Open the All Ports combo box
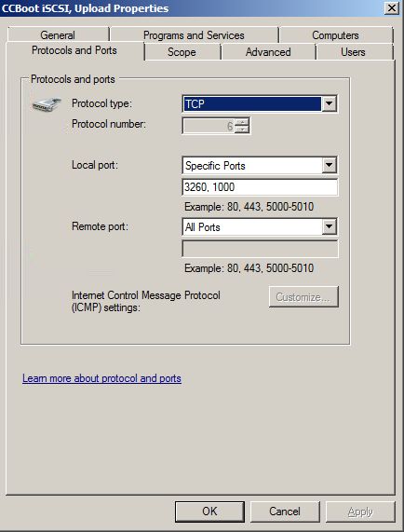 pos(260,227)
